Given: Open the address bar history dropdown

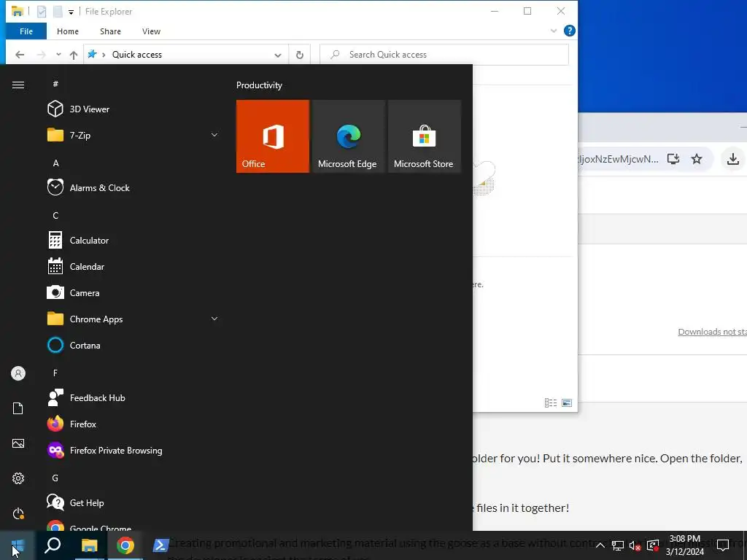Looking at the screenshot, I should click(278, 55).
